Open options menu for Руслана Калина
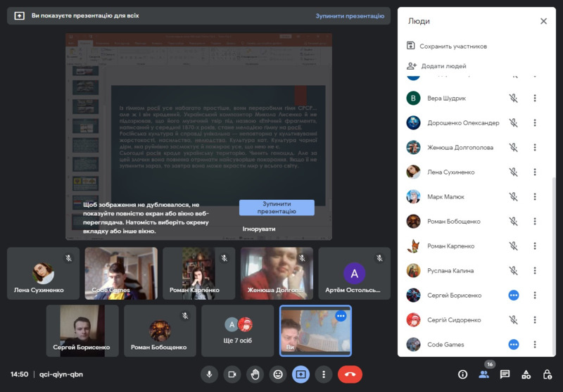Screen dimensions: 563x392 pos(535,271)
